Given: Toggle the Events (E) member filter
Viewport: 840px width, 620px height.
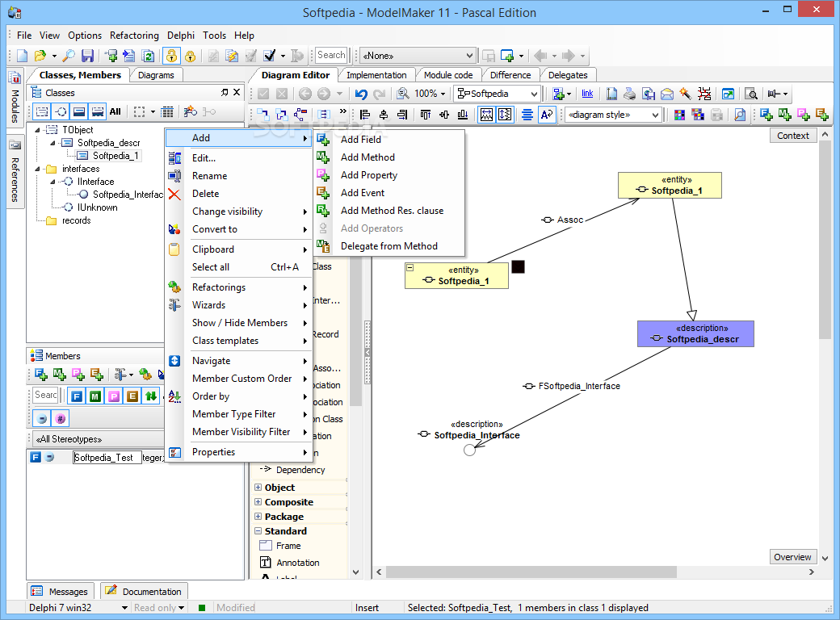Looking at the screenshot, I should pos(132,396).
